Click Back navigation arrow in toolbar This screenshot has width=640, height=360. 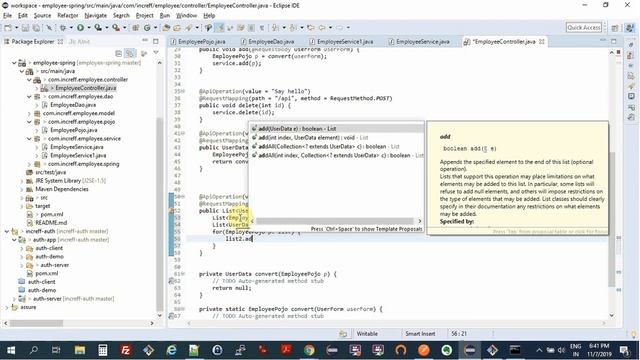pyautogui.click(x=322, y=28)
